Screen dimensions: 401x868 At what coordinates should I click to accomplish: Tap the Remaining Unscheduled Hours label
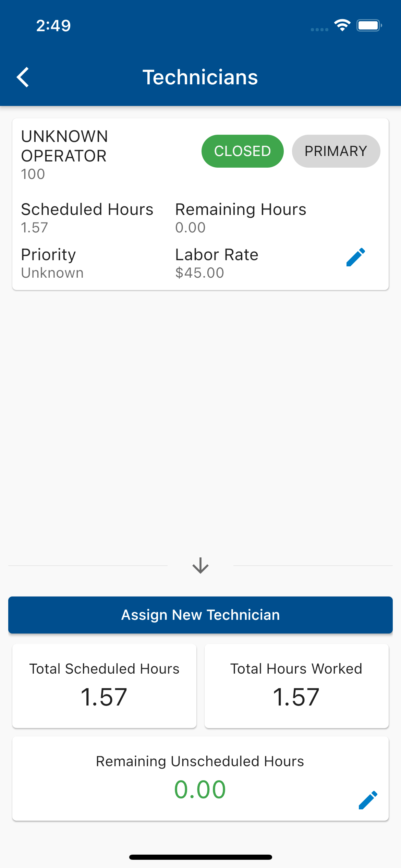200,761
